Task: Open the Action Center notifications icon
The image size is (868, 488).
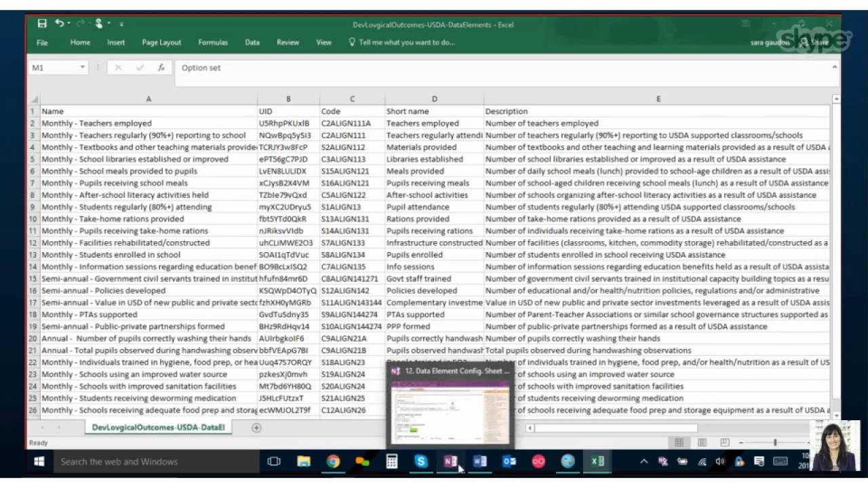Action: coord(759,462)
